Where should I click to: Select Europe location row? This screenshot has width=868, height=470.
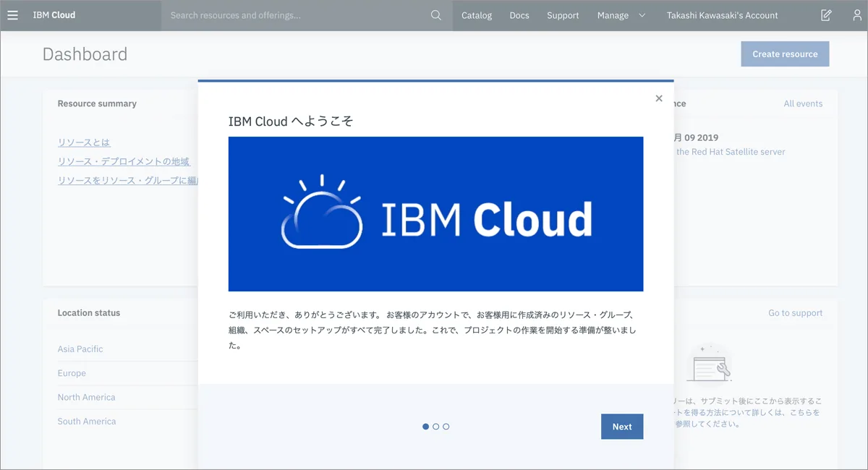click(x=127, y=373)
